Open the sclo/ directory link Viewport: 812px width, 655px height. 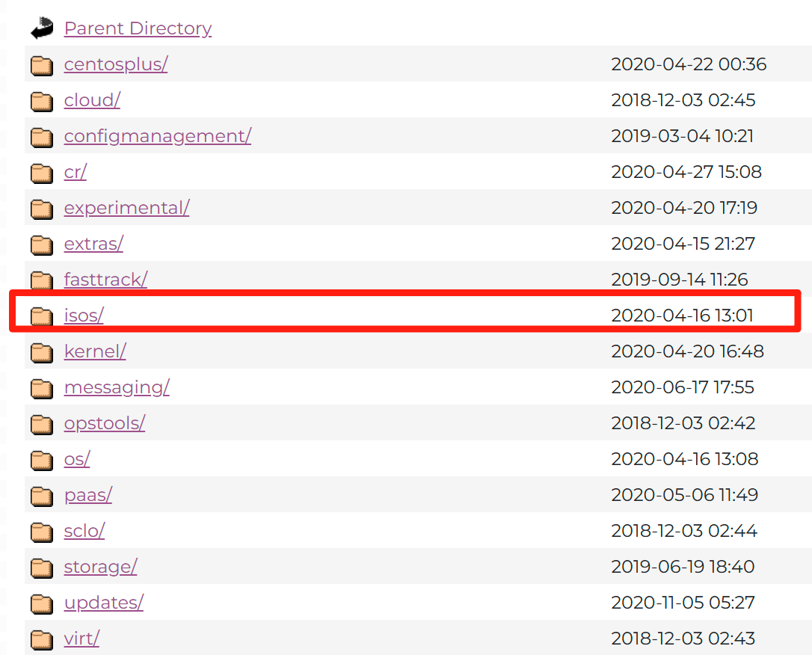[84, 531]
